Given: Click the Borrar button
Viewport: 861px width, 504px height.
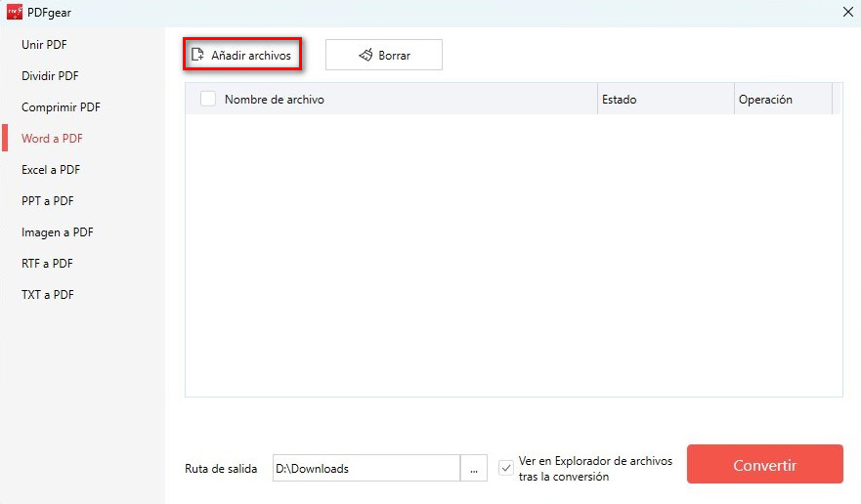Looking at the screenshot, I should point(384,55).
